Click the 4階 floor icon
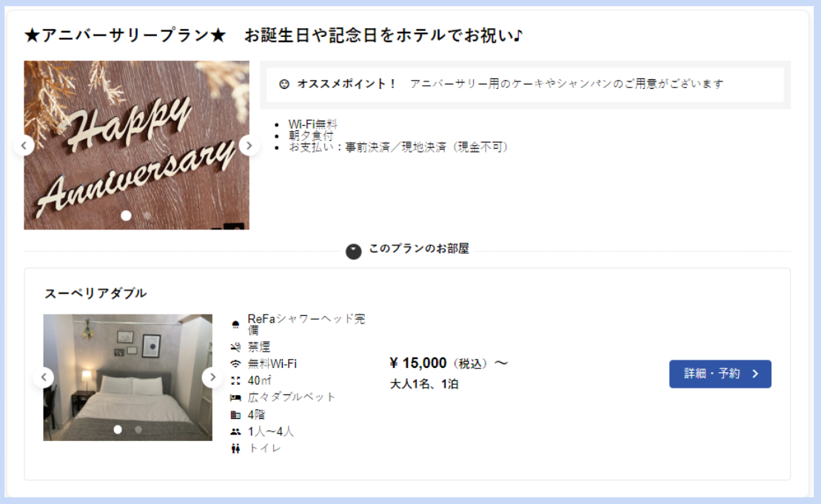Image resolution: width=821 pixels, height=504 pixels. 235,415
